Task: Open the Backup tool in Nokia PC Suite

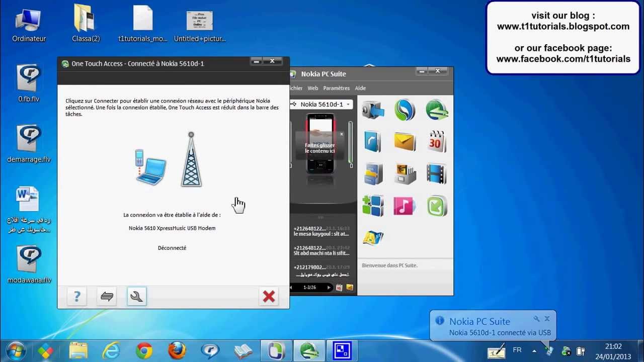Action: coord(372,110)
